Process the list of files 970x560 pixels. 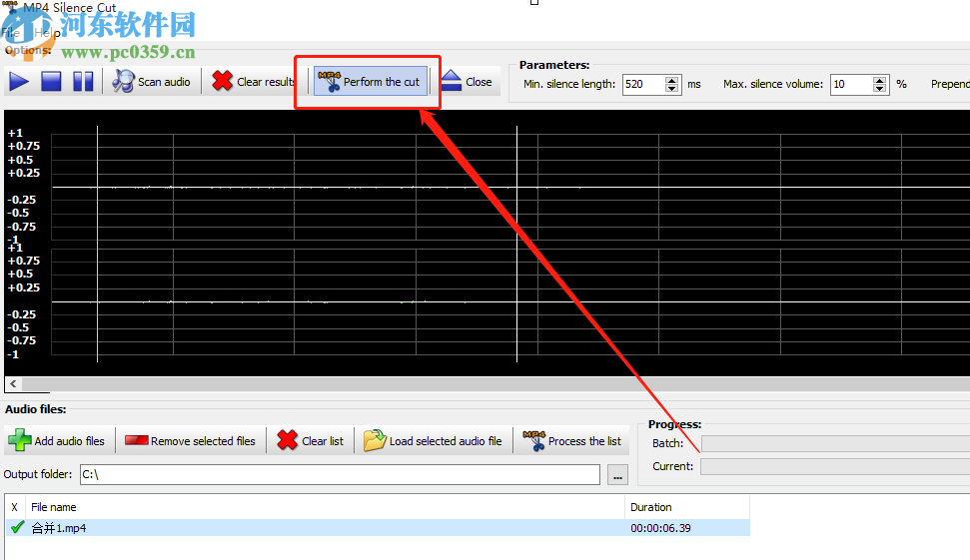coord(572,440)
